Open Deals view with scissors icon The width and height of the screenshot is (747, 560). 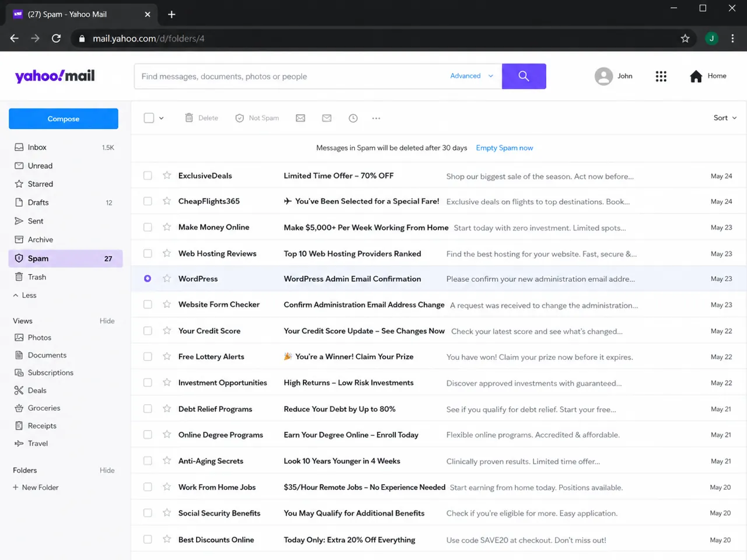pos(30,390)
